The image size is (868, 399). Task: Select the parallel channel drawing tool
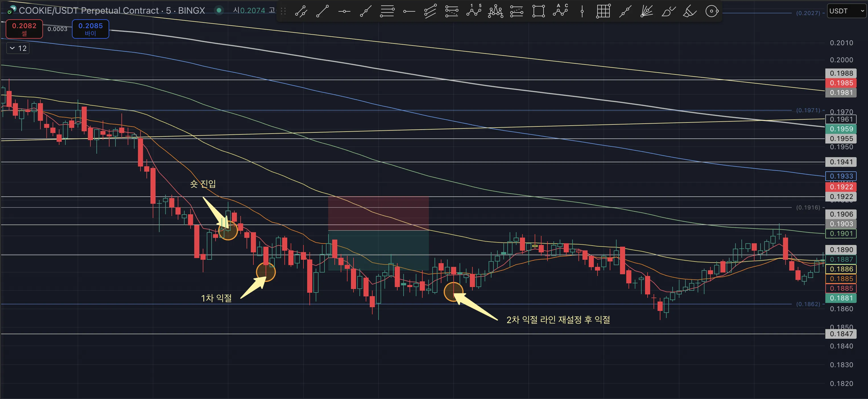pyautogui.click(x=301, y=11)
